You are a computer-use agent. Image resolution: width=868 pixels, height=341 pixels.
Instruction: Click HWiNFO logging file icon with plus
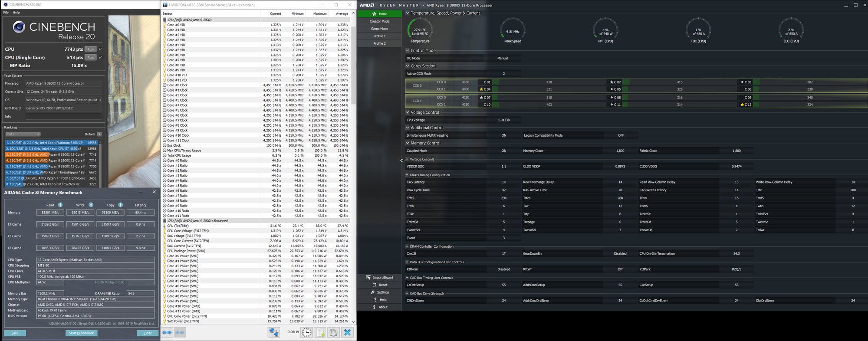point(320,332)
